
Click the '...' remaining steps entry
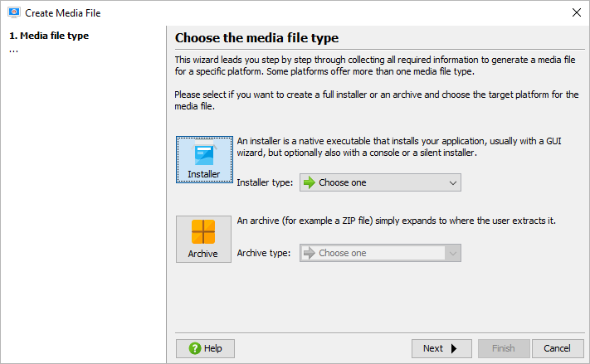click(13, 49)
